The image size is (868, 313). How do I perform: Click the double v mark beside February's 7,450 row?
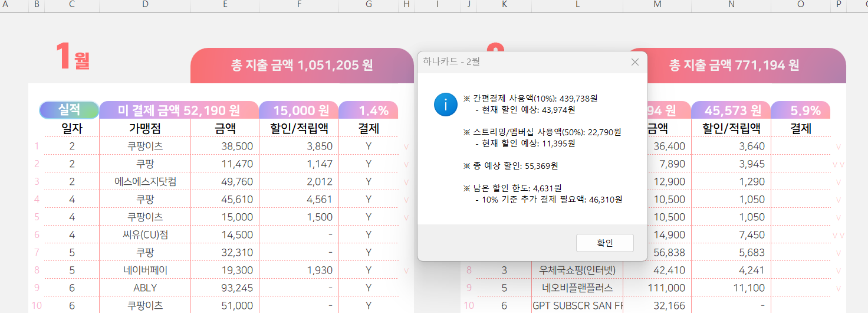point(838,235)
